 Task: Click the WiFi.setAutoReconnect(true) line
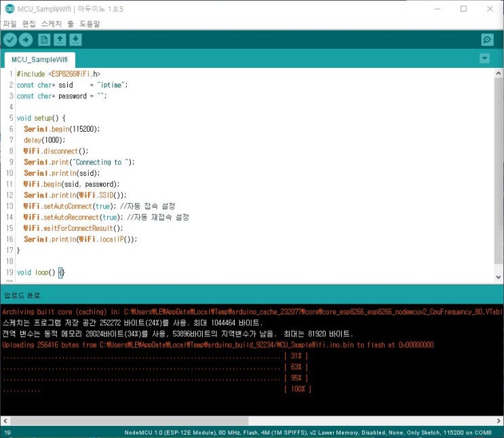[106, 217]
